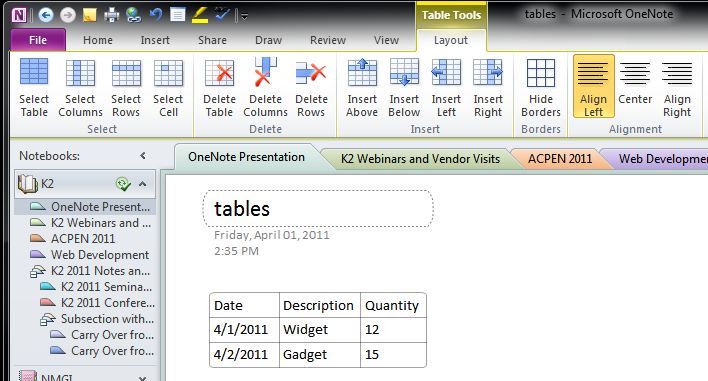Image resolution: width=708 pixels, height=381 pixels.
Task: Switch to the Insert ribbon tab
Action: click(155, 40)
